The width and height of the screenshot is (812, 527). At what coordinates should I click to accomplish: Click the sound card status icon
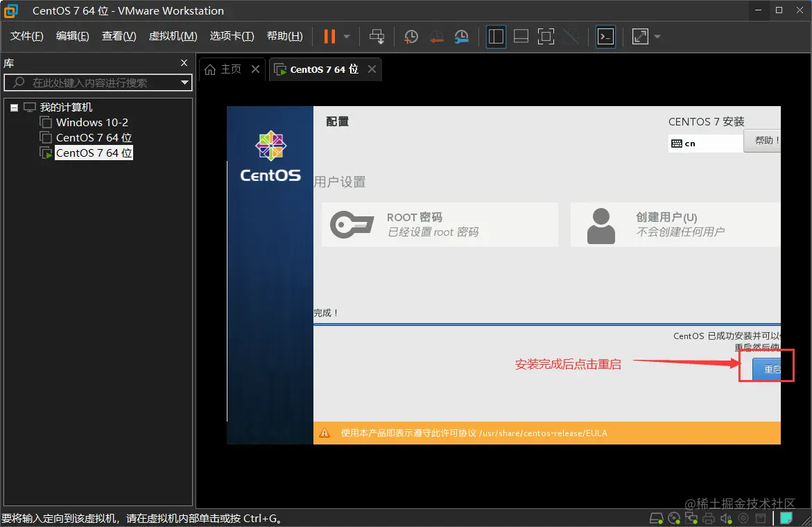pos(726,518)
